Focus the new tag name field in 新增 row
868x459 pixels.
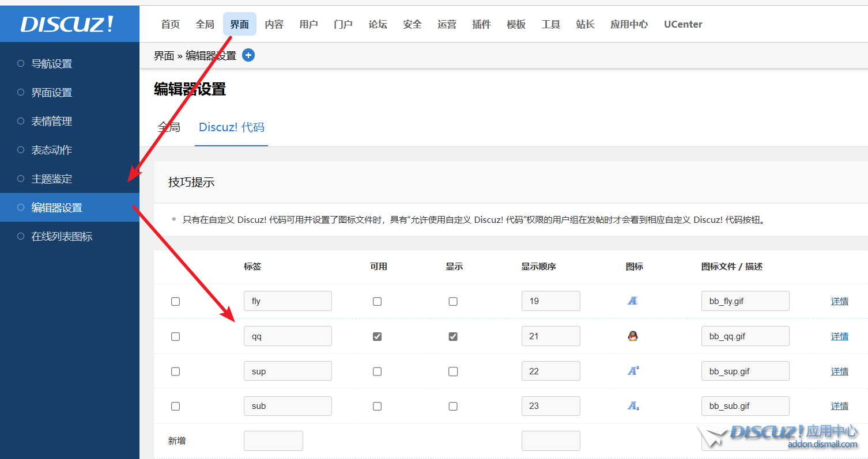273,441
